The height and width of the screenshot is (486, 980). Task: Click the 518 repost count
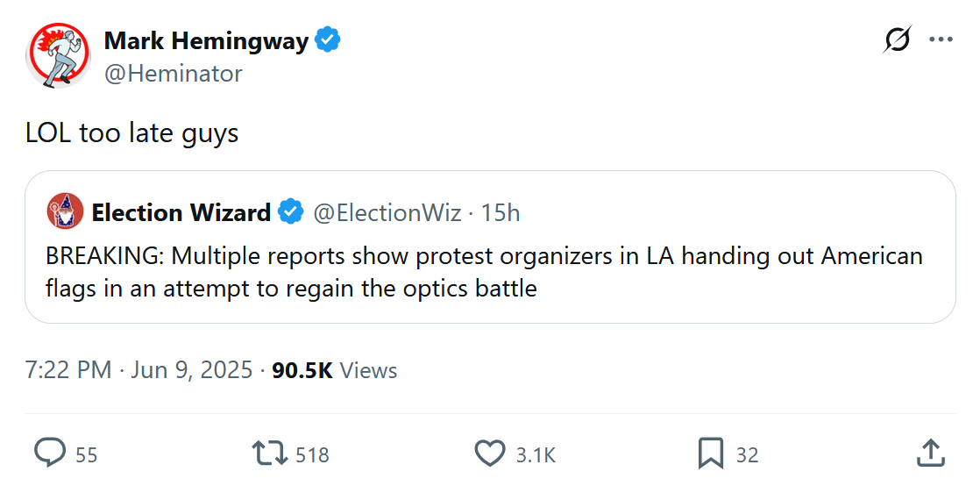click(x=312, y=454)
